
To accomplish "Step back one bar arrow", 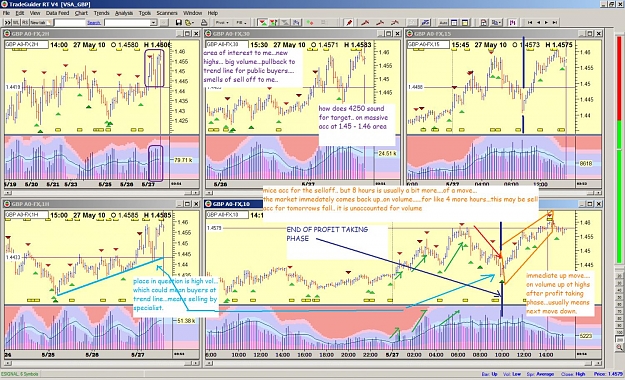I will pyautogui.click(x=538, y=23).
